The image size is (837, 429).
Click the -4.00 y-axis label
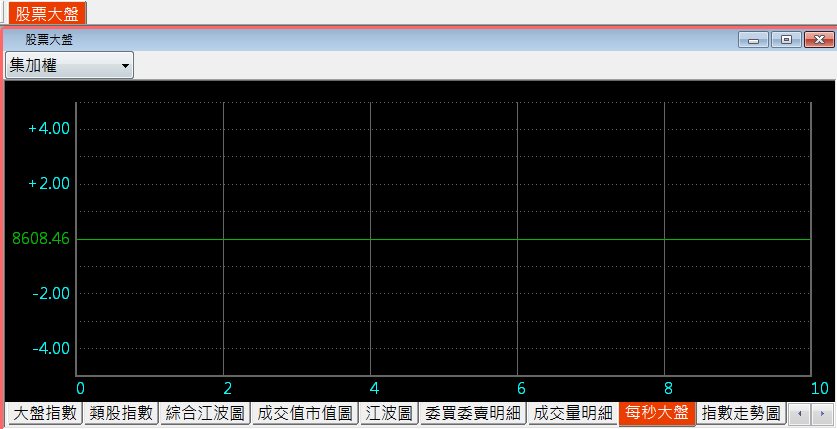click(49, 348)
